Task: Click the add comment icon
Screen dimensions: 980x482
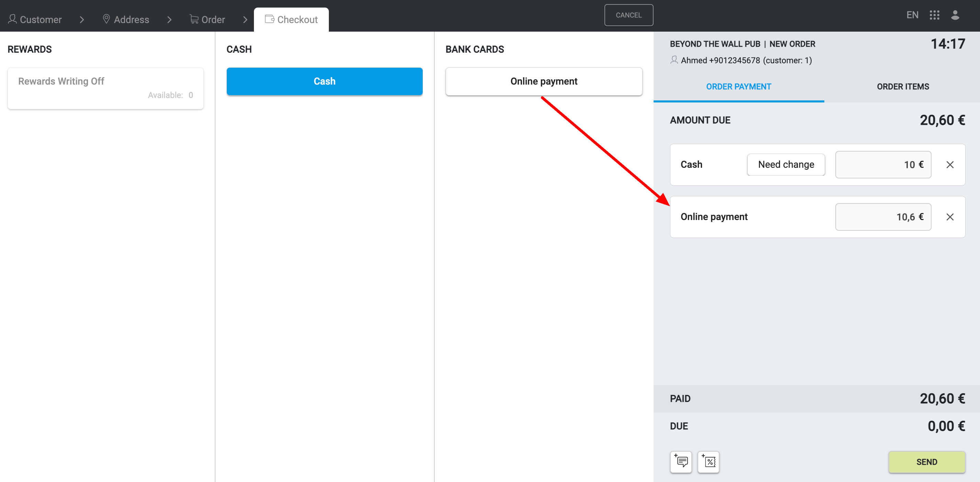Action: [x=681, y=462]
